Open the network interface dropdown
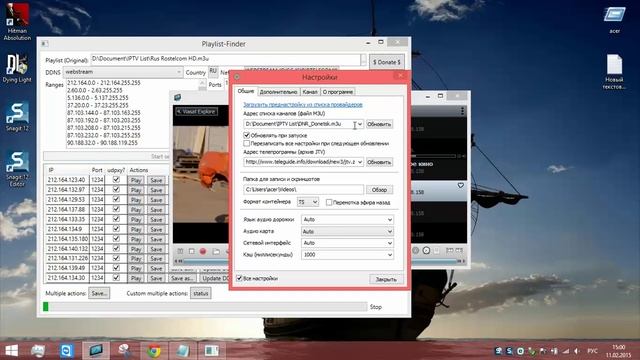This screenshot has width=640, height=360. 347,243
